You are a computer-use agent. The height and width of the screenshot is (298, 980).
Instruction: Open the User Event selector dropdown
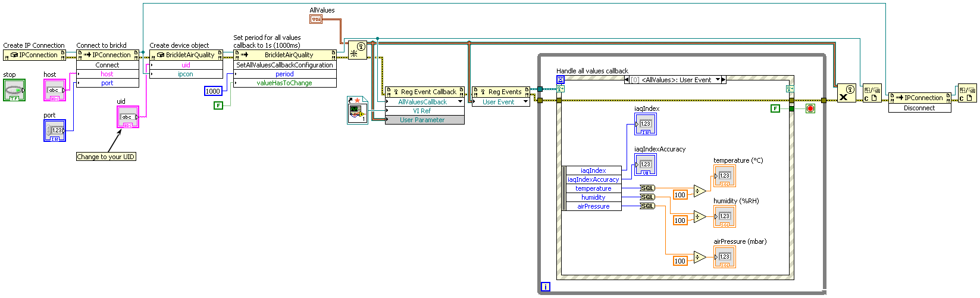525,102
